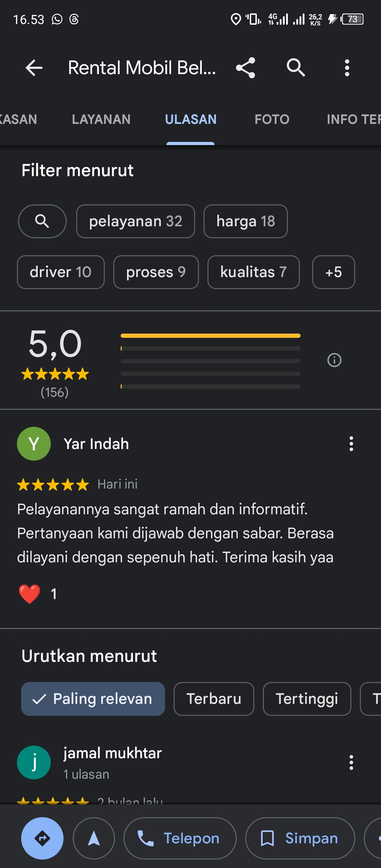Tap the blue directions icon button
The height and width of the screenshot is (868, 381).
click(x=42, y=838)
